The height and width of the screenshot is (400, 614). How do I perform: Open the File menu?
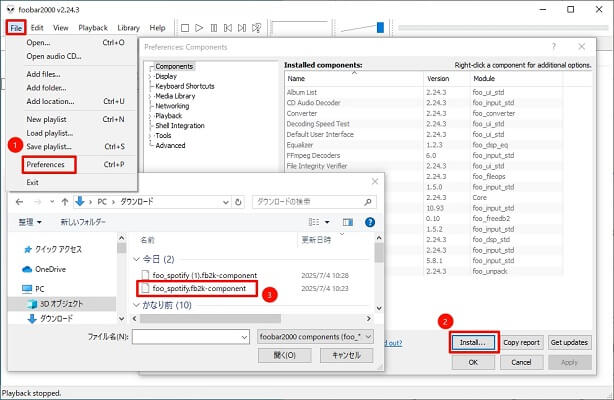pyautogui.click(x=16, y=28)
